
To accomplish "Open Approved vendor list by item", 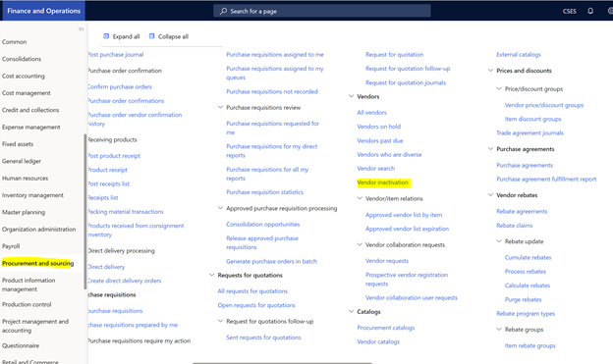I will tap(404, 215).
